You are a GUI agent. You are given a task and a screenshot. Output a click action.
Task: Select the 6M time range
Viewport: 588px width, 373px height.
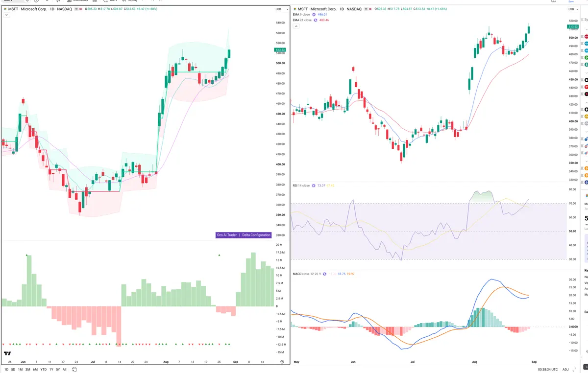[x=35, y=369]
